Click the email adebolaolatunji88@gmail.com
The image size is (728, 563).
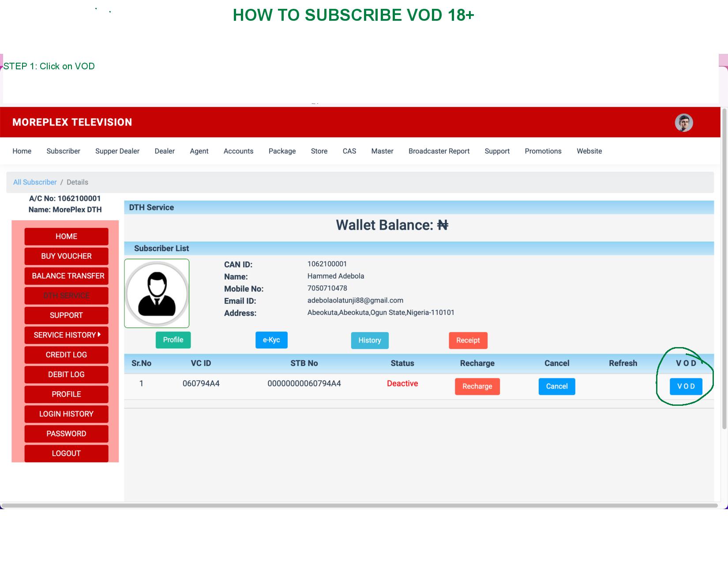point(355,300)
